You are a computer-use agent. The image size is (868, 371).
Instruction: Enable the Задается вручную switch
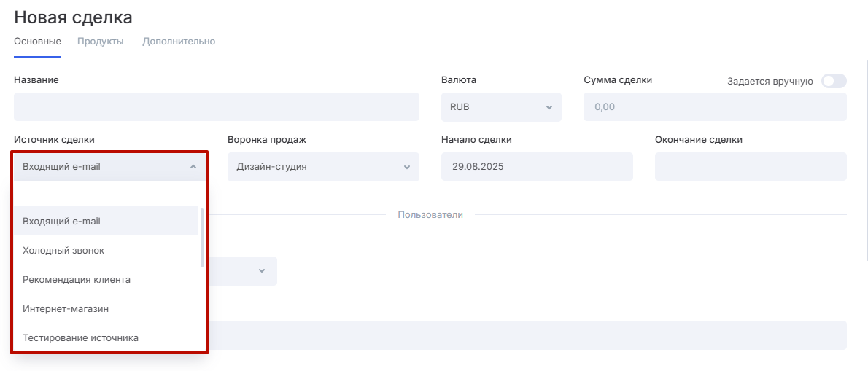click(x=833, y=81)
